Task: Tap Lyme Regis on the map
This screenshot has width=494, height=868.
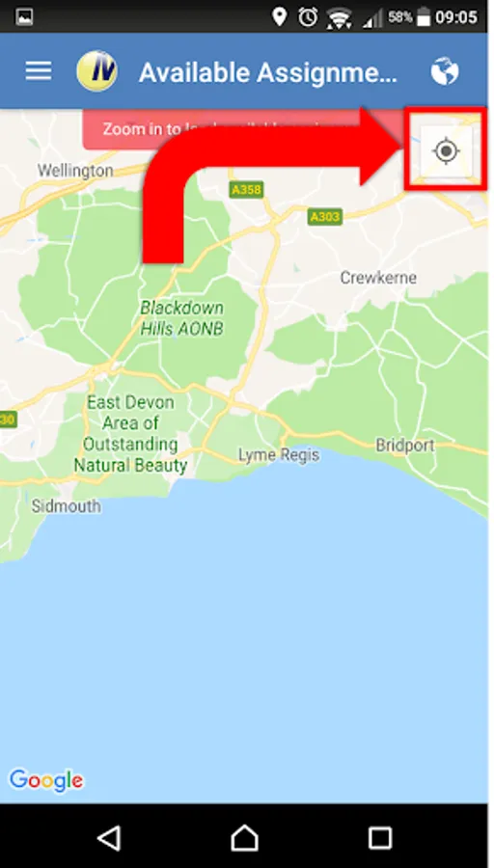Action: [x=279, y=455]
